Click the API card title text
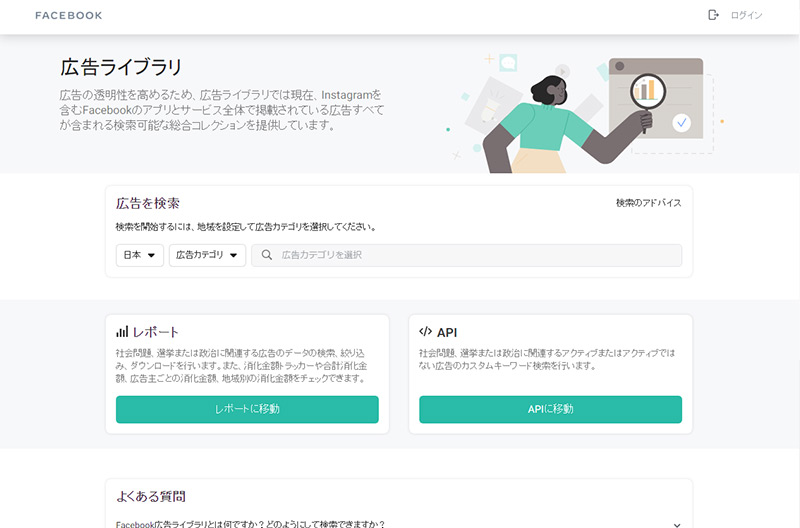The height and width of the screenshot is (528, 800). coord(447,333)
